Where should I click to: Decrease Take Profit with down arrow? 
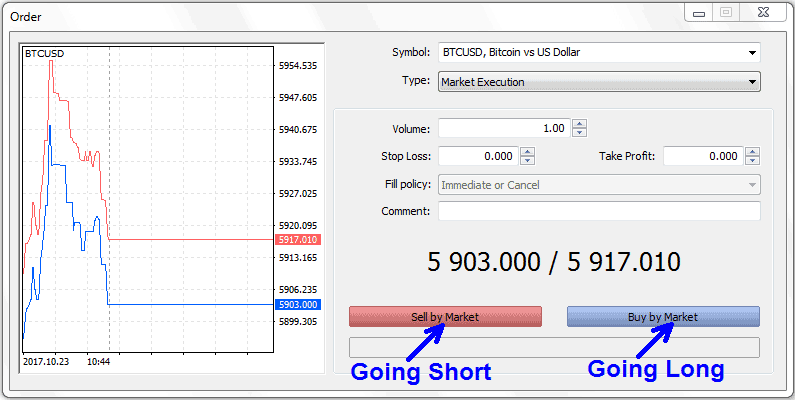[x=753, y=161]
